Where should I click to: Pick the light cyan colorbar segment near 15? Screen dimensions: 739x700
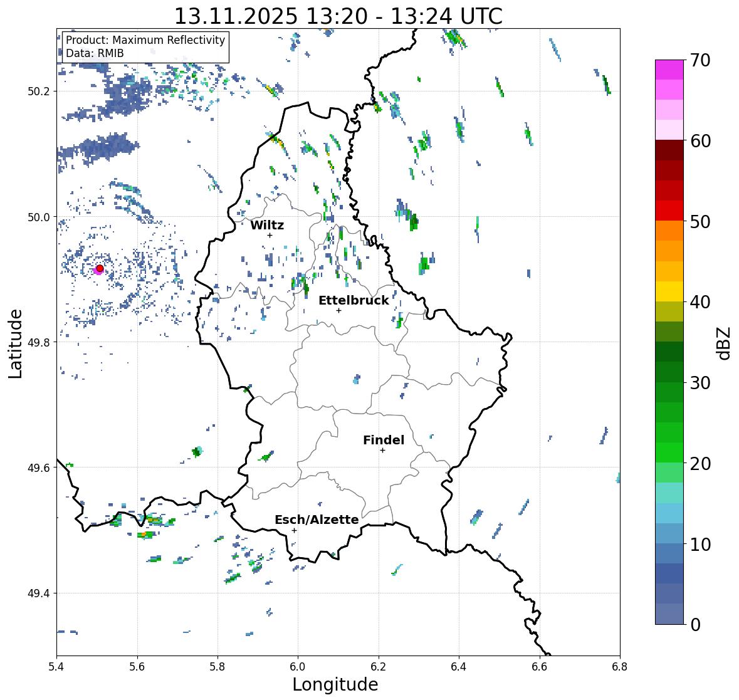tap(669, 493)
